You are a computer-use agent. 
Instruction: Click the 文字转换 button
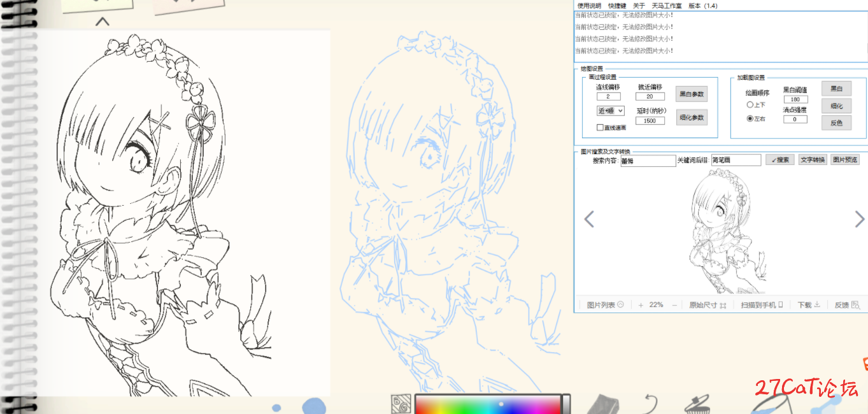coord(813,160)
